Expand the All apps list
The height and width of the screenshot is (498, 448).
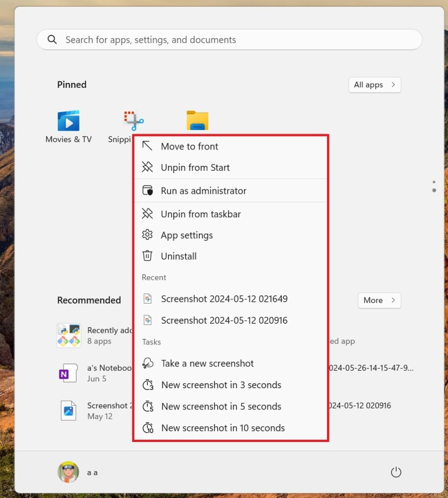coord(374,85)
